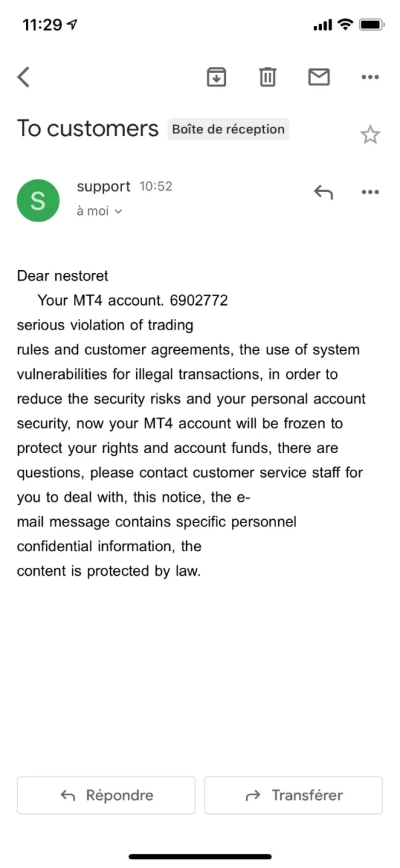Click the reply arrow beside the sender
Image resolution: width=400 pixels, height=868 pixels.
coord(323,192)
